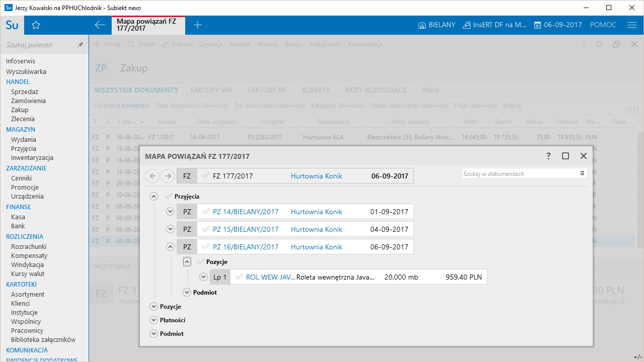Open PZ 16/BIELANY/2017 document link
The image size is (644, 362).
[246, 247]
